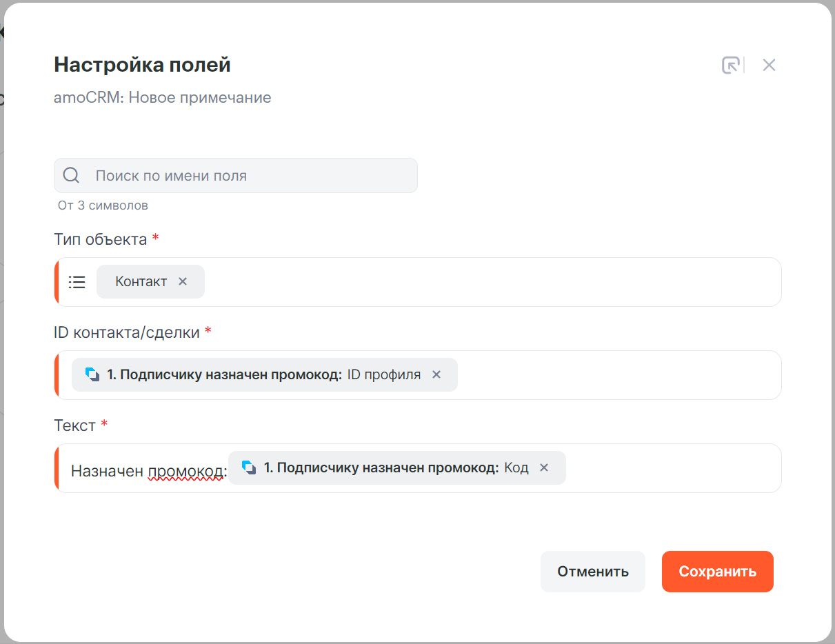Select the Код variable chip

point(396,467)
